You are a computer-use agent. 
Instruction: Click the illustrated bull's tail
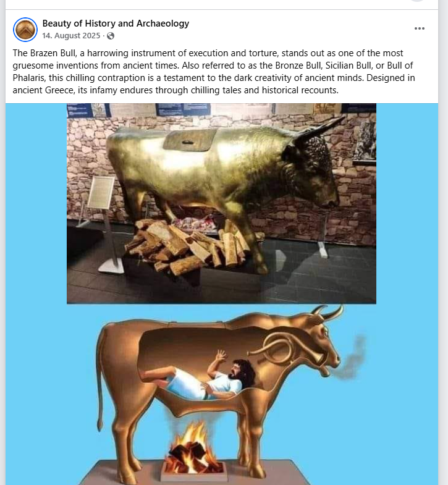coord(99,382)
